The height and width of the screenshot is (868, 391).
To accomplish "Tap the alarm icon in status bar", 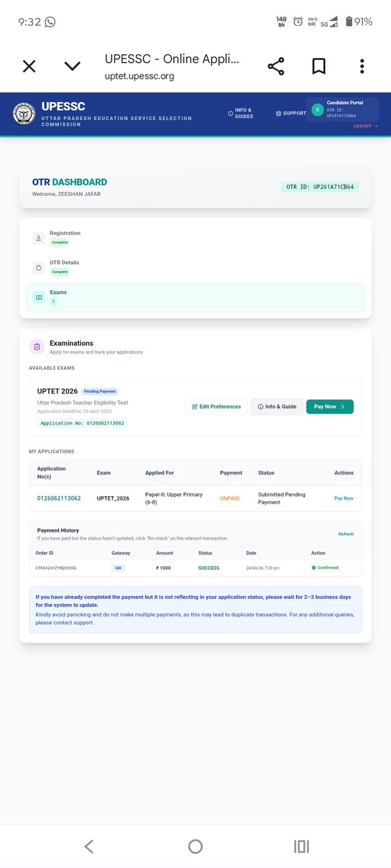I will point(298,22).
